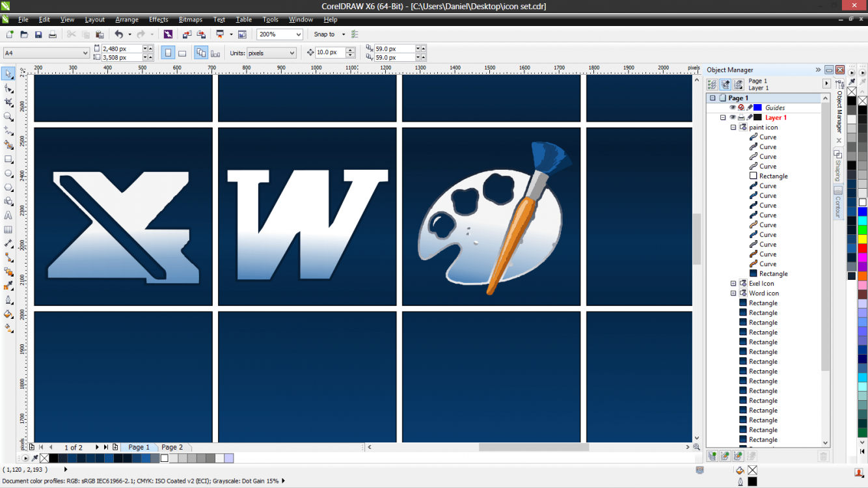The height and width of the screenshot is (488, 868).
Task: Expand the Exel Icon group
Action: tap(733, 284)
